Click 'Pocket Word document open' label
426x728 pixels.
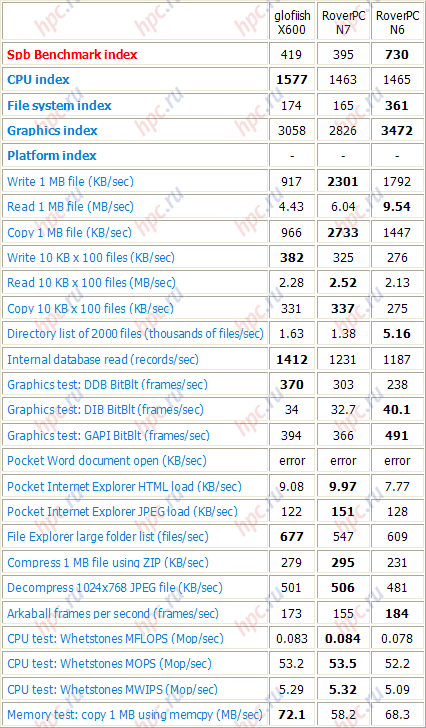pos(107,461)
